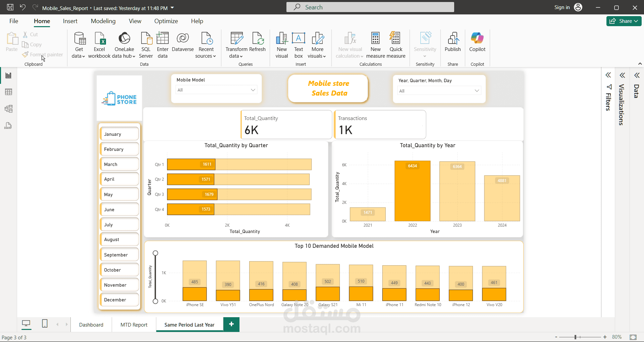Click the Save icon in title bar

click(x=10, y=7)
